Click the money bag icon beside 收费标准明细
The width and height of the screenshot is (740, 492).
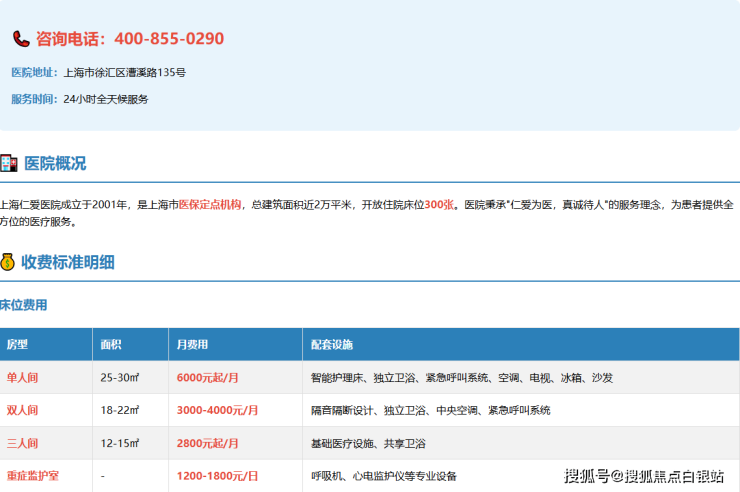coord(8,262)
